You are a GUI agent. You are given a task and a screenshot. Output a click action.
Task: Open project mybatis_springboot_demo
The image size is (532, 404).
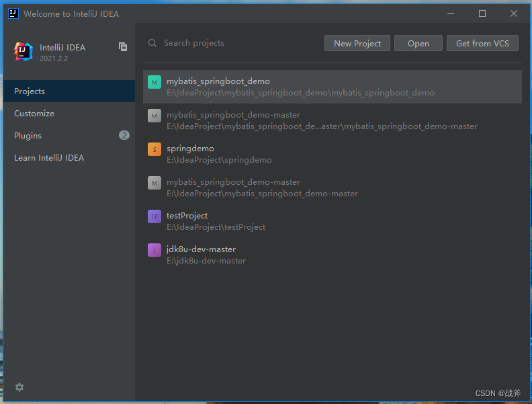point(332,87)
